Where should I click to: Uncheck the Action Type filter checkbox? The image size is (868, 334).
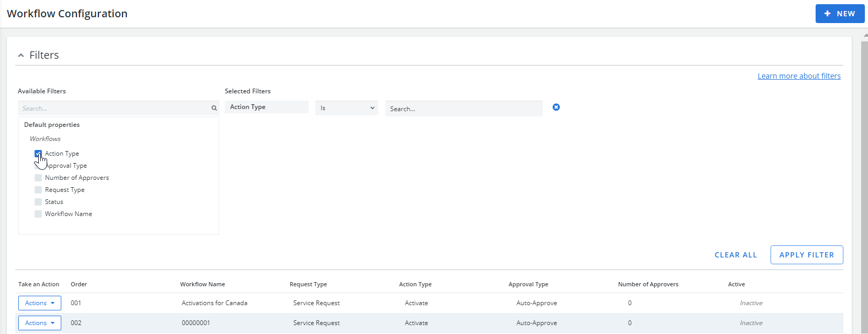[38, 154]
